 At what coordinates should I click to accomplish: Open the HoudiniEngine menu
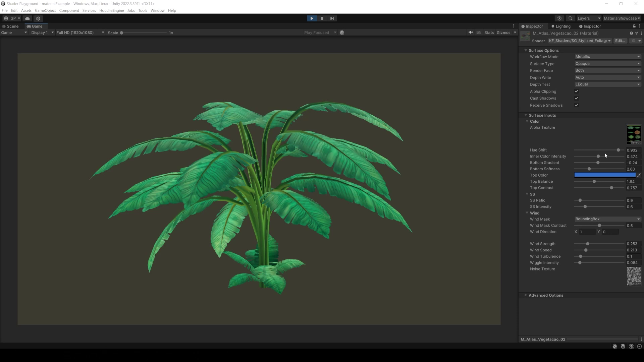pyautogui.click(x=111, y=10)
